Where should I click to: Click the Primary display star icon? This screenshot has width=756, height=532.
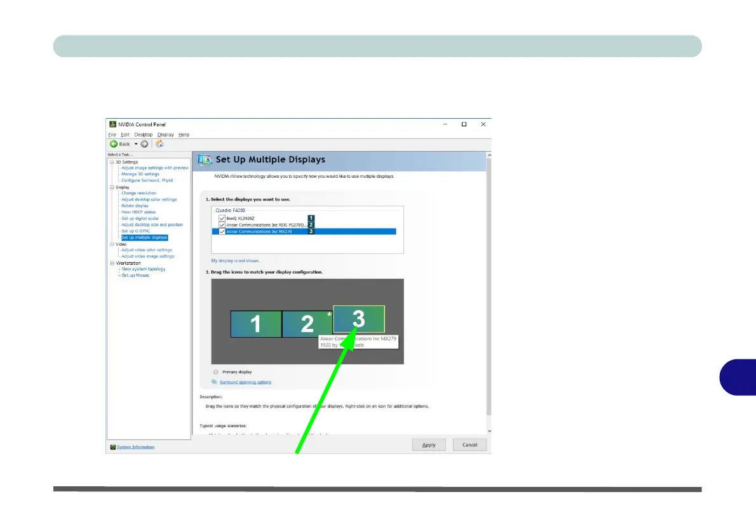click(x=215, y=372)
